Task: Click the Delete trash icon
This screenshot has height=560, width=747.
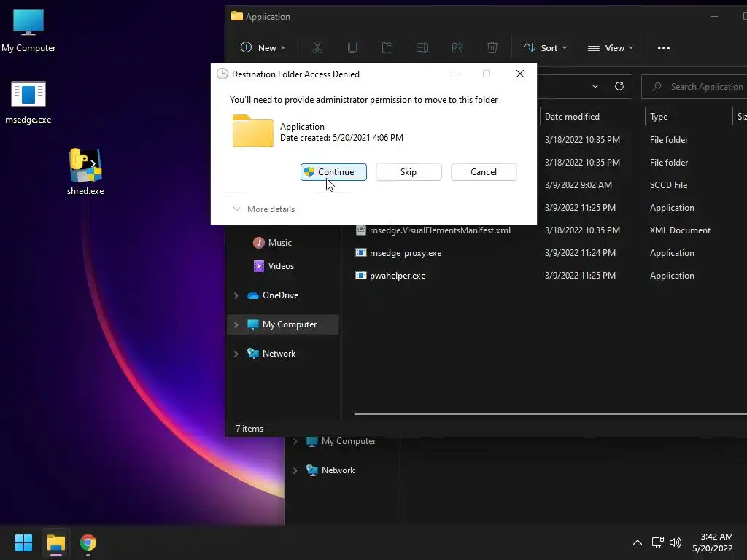Action: [x=492, y=47]
